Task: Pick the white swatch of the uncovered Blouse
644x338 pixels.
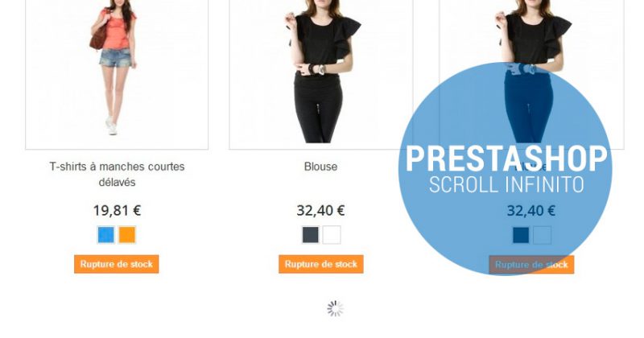Action: [x=332, y=235]
